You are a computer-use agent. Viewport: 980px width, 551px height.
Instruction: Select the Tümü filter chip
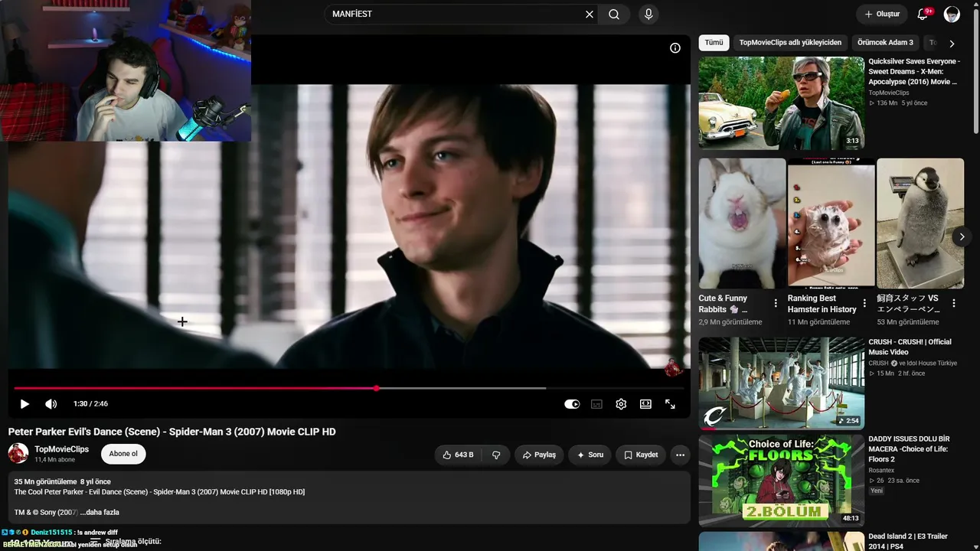(714, 43)
